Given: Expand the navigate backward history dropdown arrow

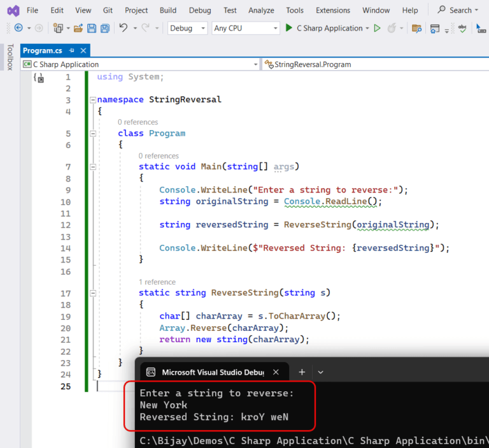Looking at the screenshot, I should pos(29,29).
